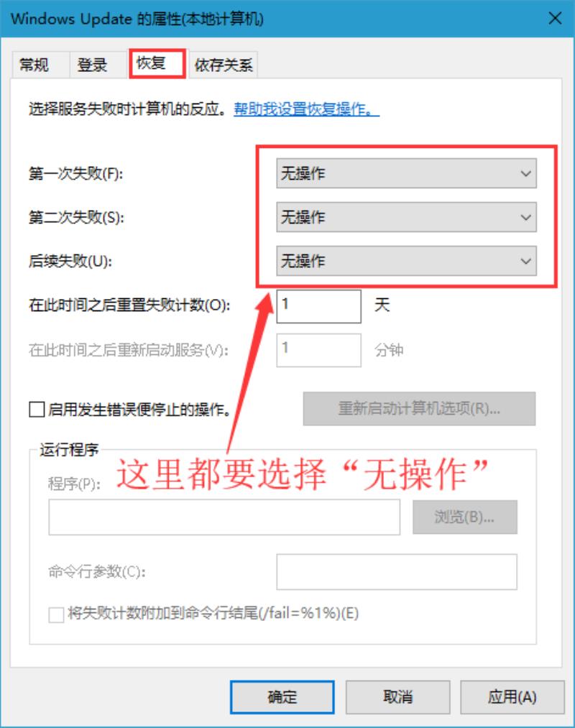Click the 浏览 button
575x728 pixels.
click(464, 517)
